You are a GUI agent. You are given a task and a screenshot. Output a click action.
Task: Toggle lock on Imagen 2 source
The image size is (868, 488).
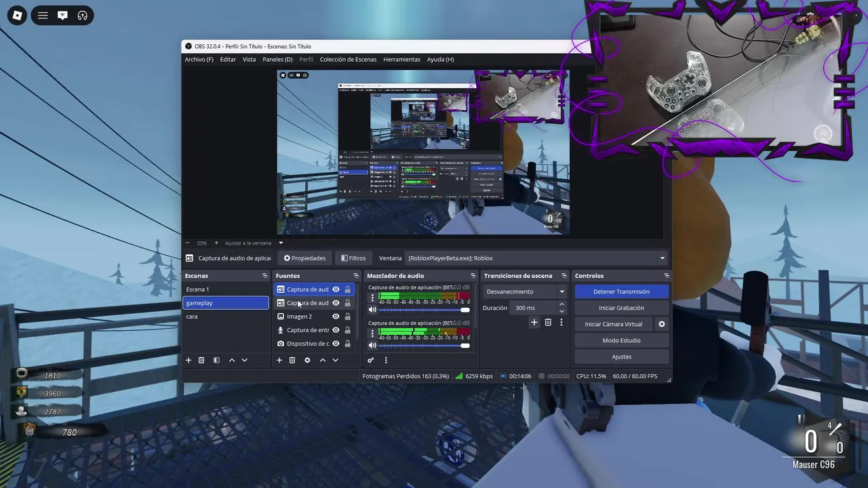pos(347,317)
